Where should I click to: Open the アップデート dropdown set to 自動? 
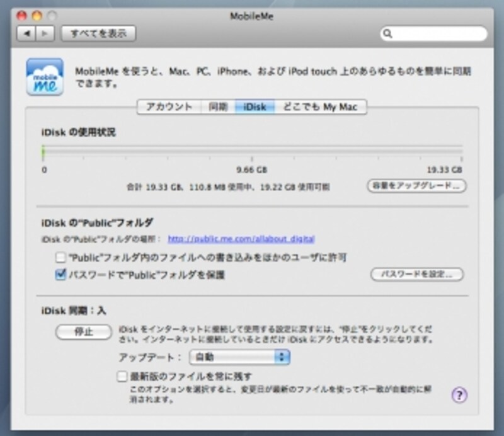(x=238, y=357)
